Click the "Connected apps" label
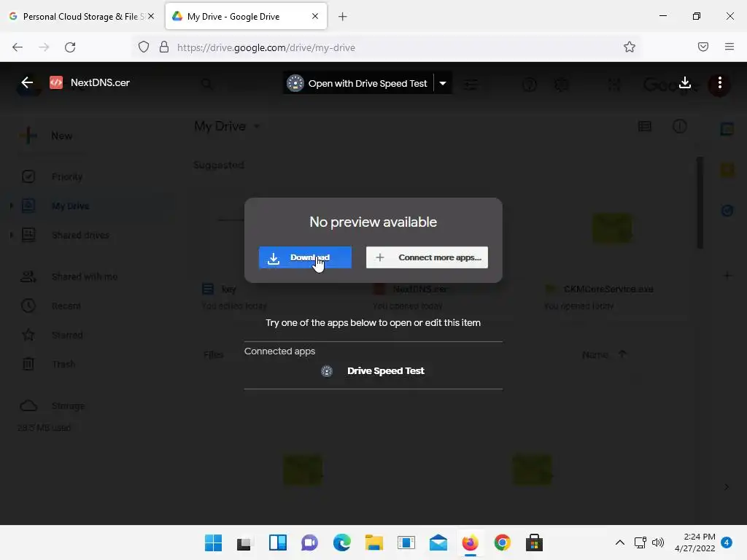The width and height of the screenshot is (747, 560). click(x=279, y=351)
